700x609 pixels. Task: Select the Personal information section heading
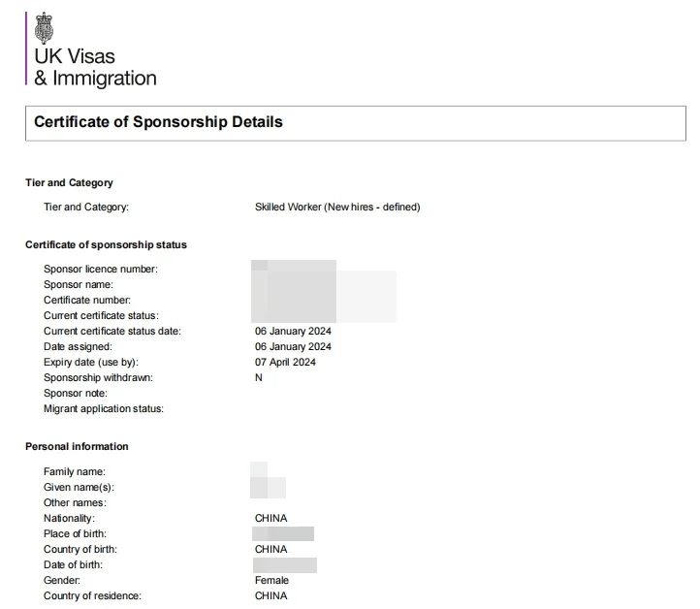click(77, 446)
